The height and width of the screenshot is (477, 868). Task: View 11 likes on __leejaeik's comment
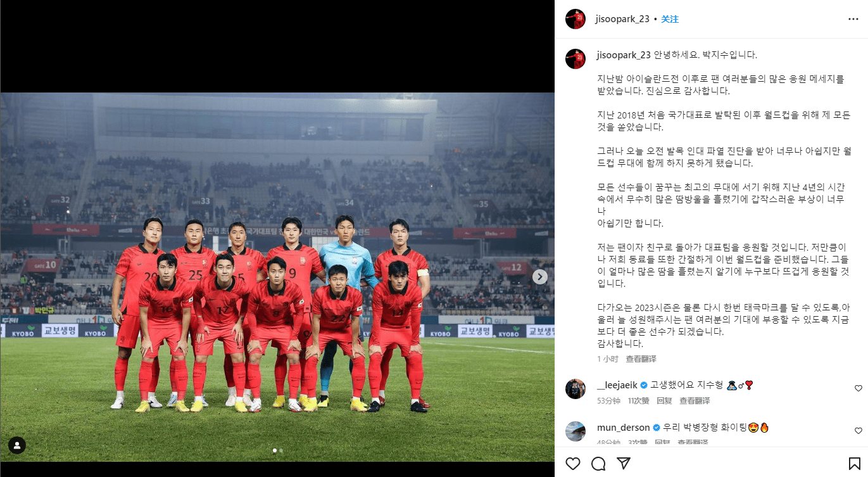point(639,401)
